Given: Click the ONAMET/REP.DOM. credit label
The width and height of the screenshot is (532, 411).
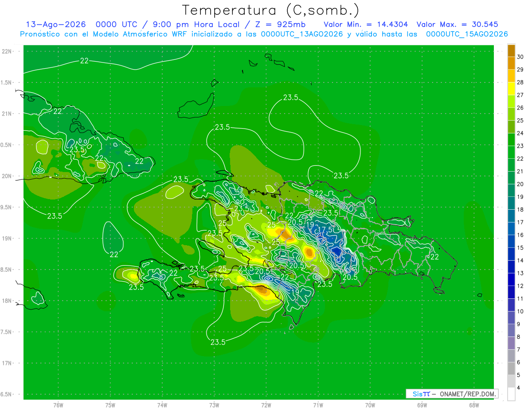Looking at the screenshot, I should point(469,394).
